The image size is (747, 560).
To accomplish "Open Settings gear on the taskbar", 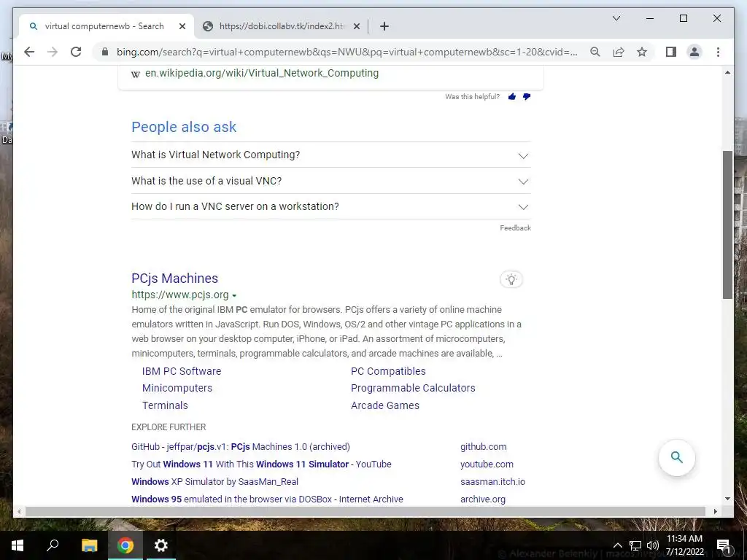I will coord(161,545).
